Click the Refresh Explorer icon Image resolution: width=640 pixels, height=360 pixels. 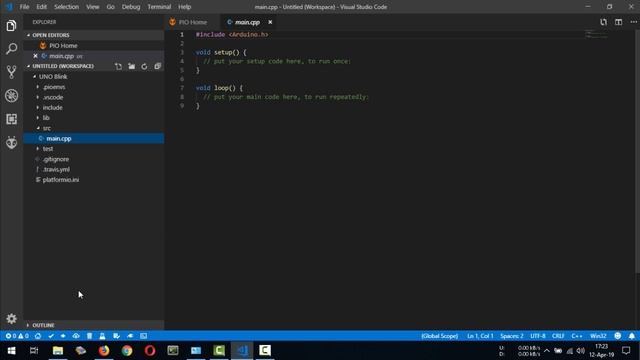[x=144, y=66]
